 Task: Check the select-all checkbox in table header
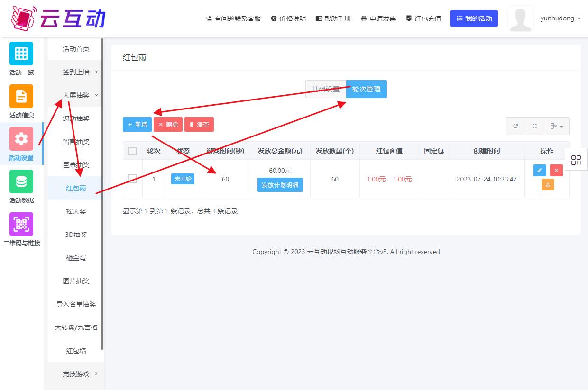click(132, 151)
